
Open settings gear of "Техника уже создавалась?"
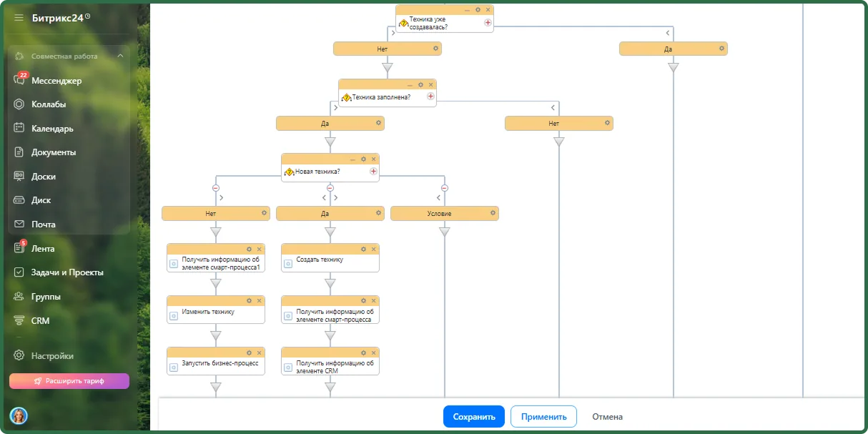[478, 9]
